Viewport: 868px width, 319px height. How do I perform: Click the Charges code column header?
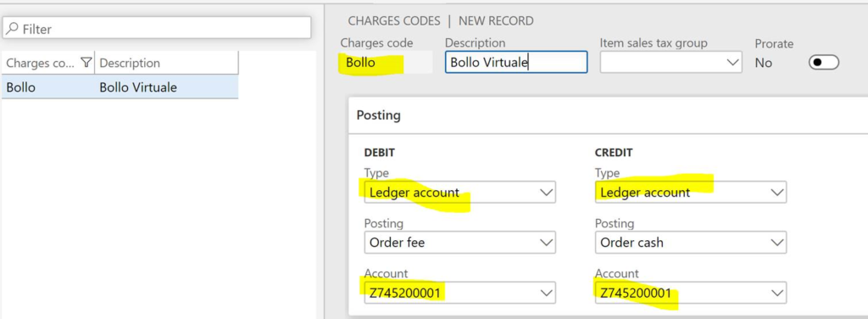click(47, 63)
